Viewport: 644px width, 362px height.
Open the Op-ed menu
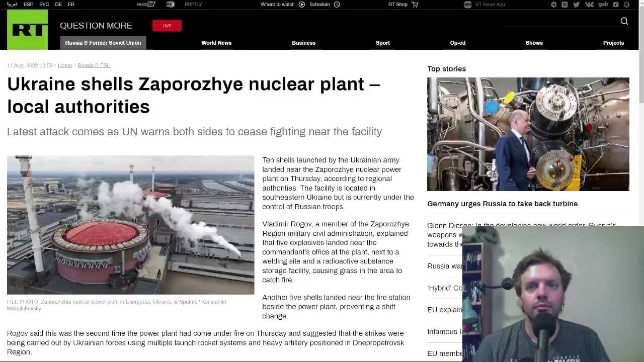[458, 43]
